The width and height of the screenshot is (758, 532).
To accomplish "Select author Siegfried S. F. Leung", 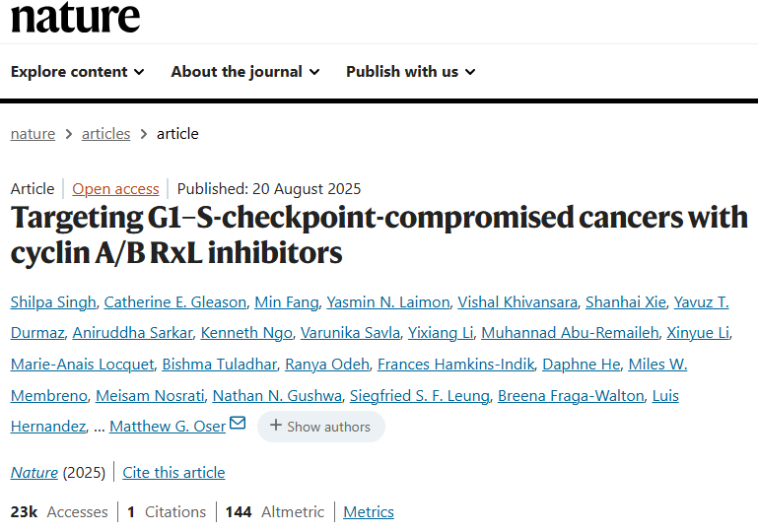I will [x=419, y=396].
